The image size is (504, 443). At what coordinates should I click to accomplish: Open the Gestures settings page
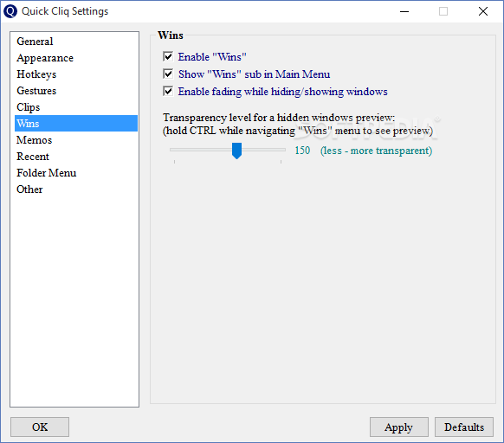tap(76, 91)
